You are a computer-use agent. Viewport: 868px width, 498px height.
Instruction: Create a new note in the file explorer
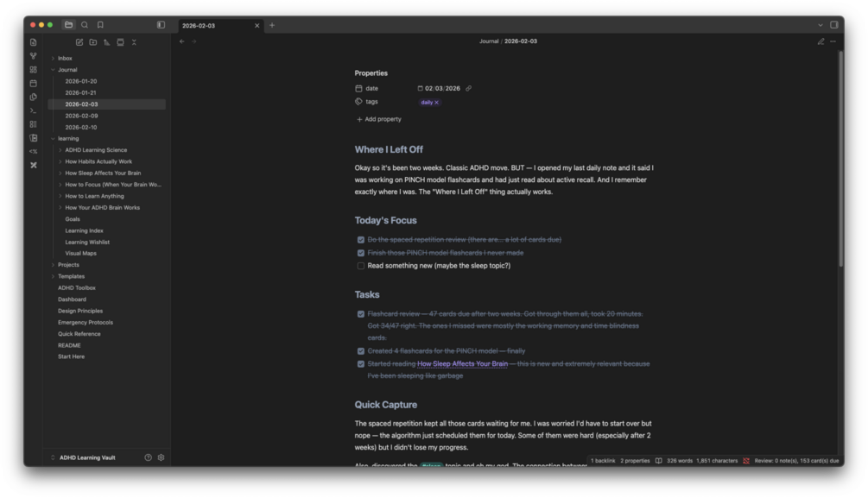[79, 42]
